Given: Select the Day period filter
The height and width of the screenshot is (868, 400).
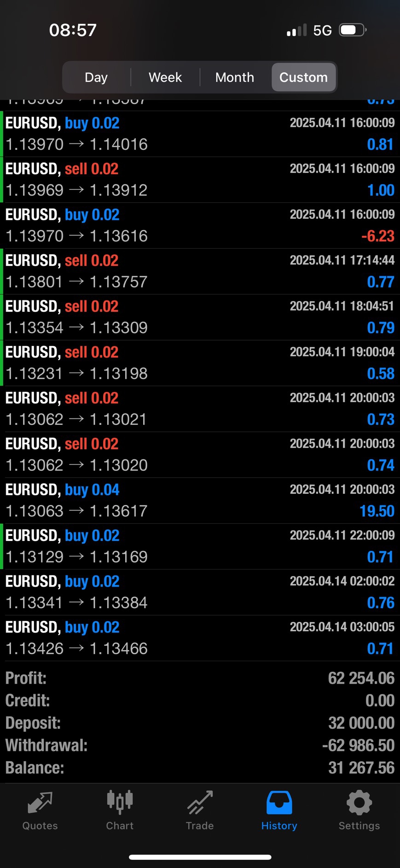Looking at the screenshot, I should click(96, 77).
